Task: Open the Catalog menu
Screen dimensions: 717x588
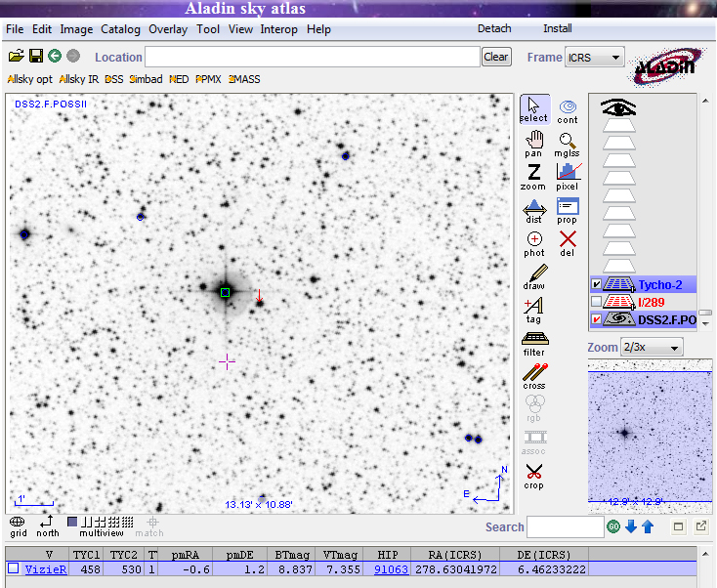Action: click(x=120, y=29)
